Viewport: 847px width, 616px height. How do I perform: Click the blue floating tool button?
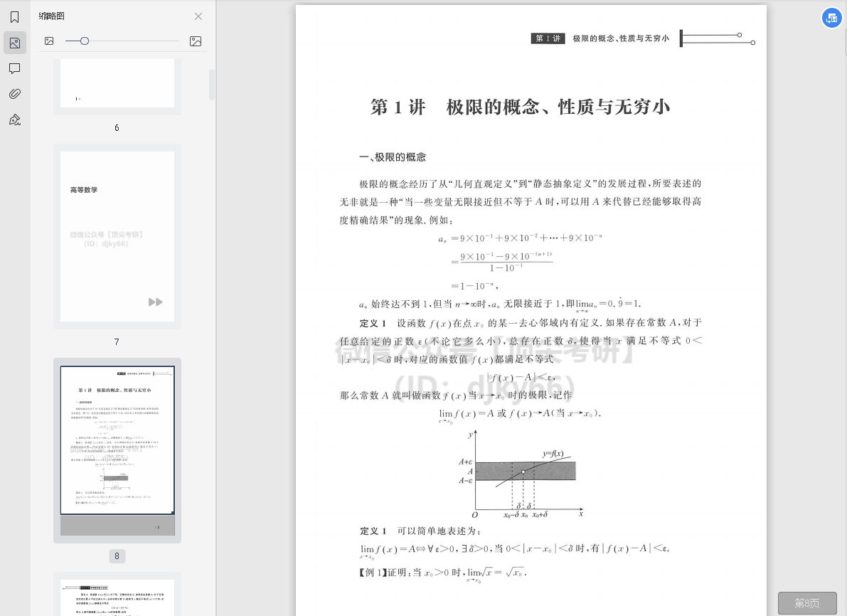point(832,18)
